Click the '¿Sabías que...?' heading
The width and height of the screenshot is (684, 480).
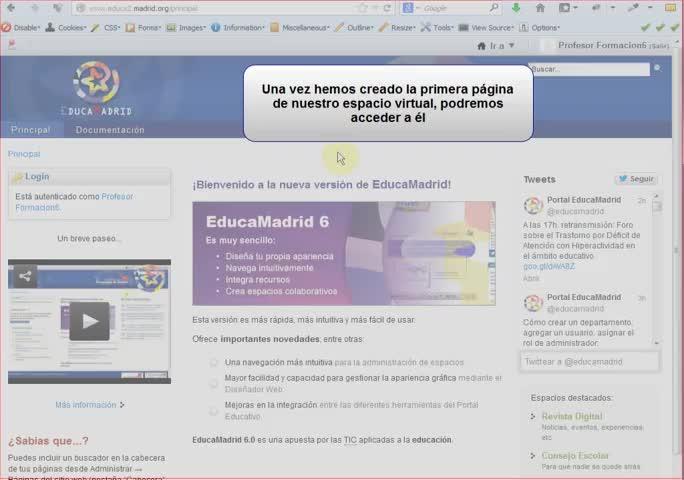pos(48,441)
